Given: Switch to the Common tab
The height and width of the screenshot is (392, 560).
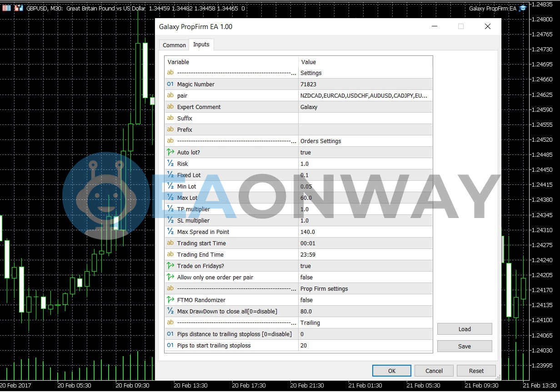Looking at the screenshot, I should tap(174, 45).
